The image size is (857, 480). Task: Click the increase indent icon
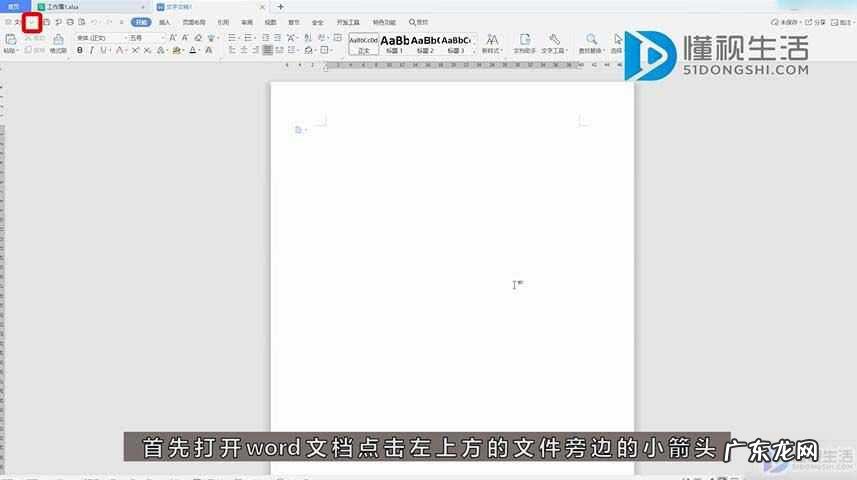[x=277, y=38]
